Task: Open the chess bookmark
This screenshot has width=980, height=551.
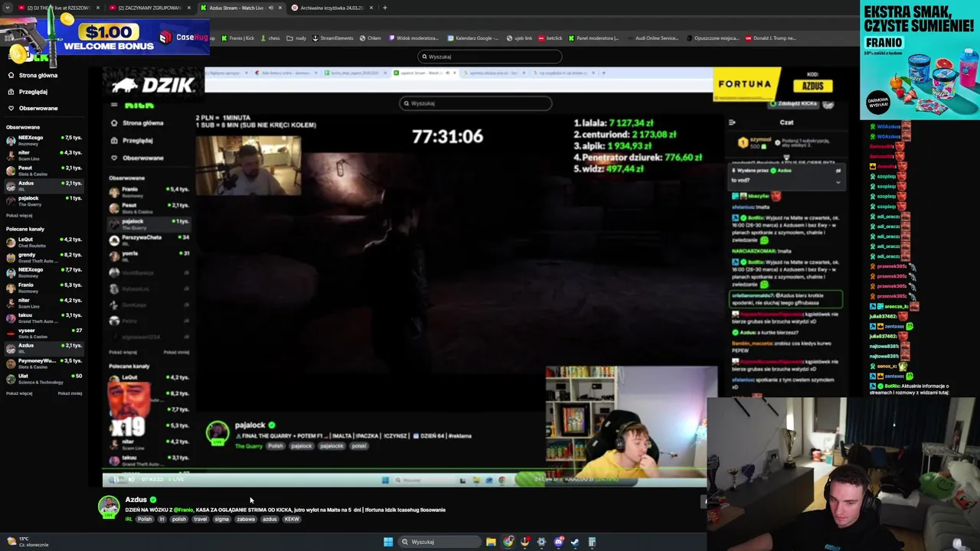Action: pos(271,38)
